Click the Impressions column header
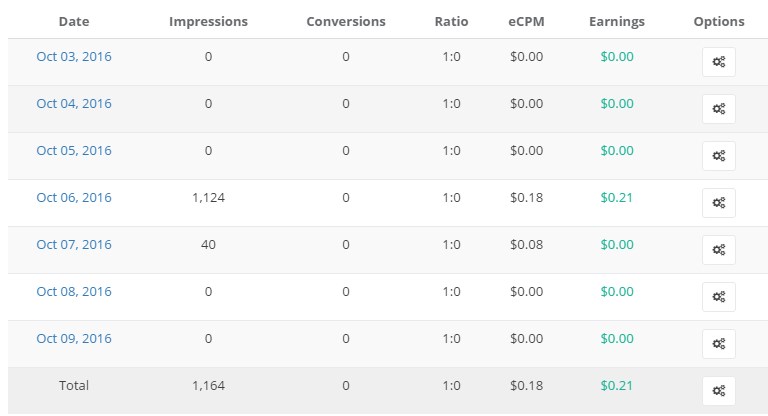 pos(208,21)
